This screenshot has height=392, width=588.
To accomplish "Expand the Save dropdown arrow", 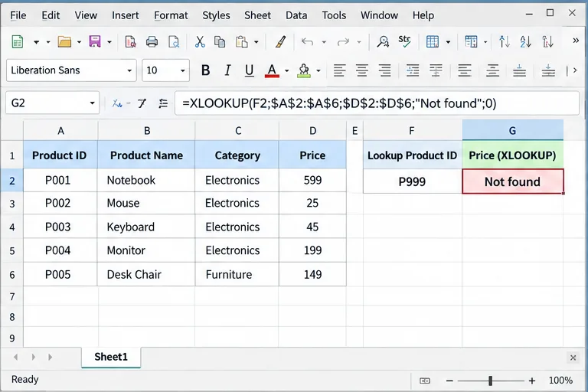I will tap(109, 42).
